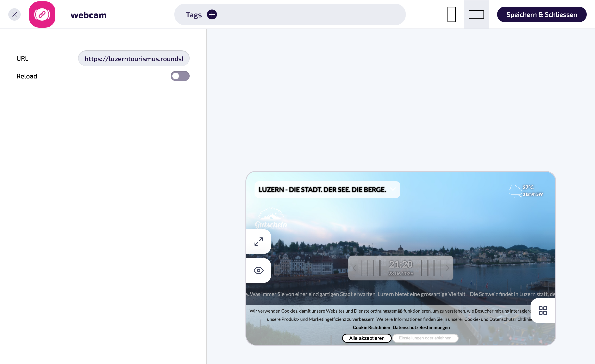Click the 27°C temperature reading
Screen dimensions: 595x364
pos(528,187)
